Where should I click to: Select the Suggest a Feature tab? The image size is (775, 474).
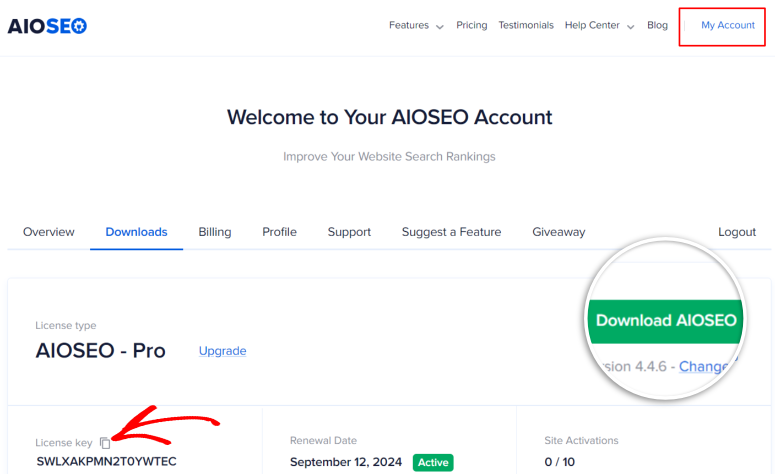coord(451,232)
